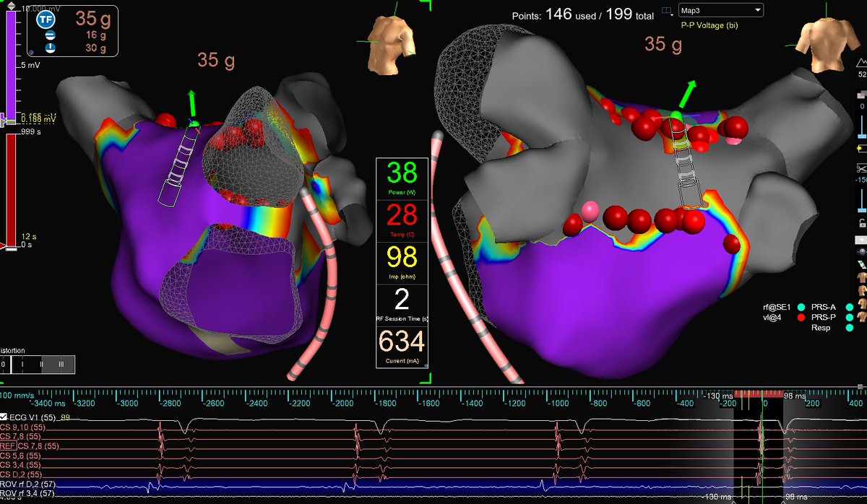Viewport: 867px width, 504px height.
Task: Expand the small white dropdown under padlock
Action: pyautogui.click(x=861, y=239)
